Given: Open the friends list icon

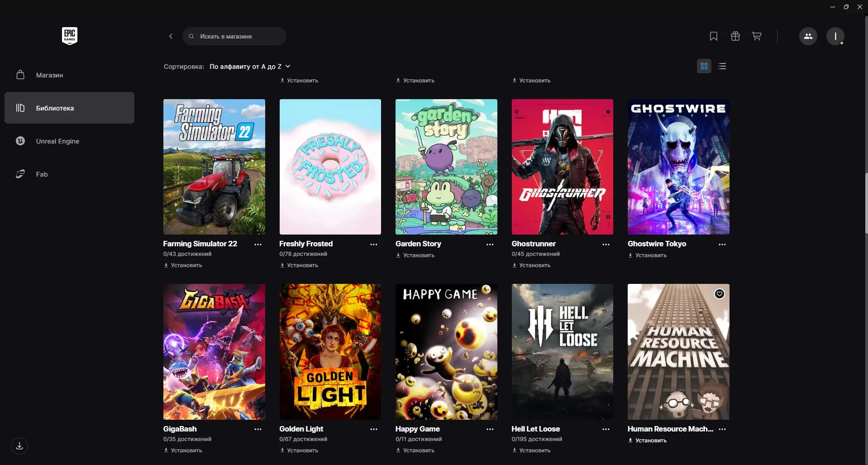Looking at the screenshot, I should (x=808, y=36).
